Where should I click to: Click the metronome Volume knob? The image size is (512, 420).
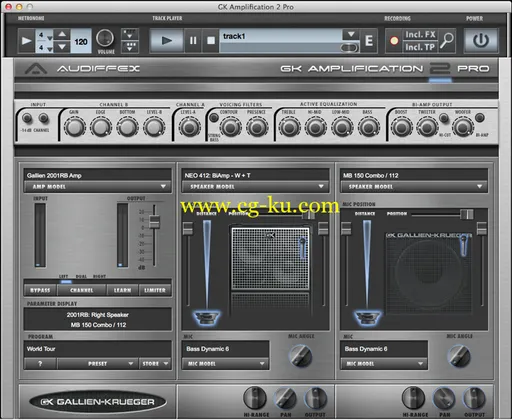pyautogui.click(x=105, y=38)
